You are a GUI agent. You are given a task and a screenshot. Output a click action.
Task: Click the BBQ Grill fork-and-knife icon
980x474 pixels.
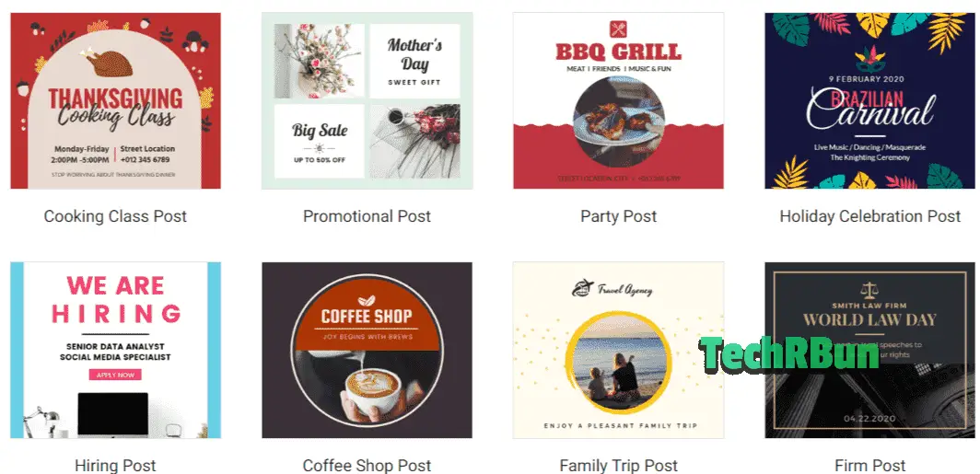click(x=618, y=29)
